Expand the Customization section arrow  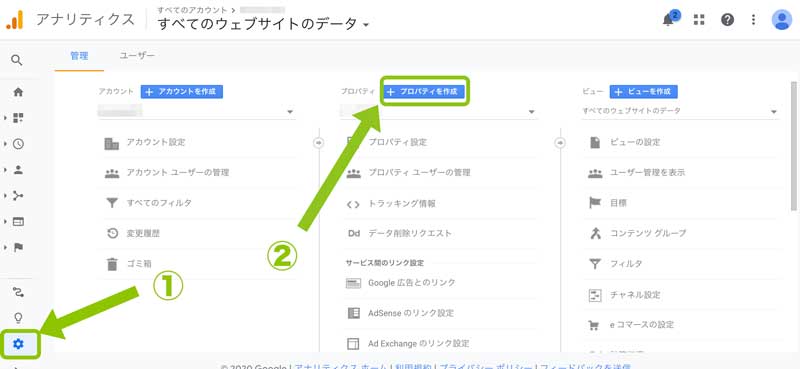tap(5, 118)
